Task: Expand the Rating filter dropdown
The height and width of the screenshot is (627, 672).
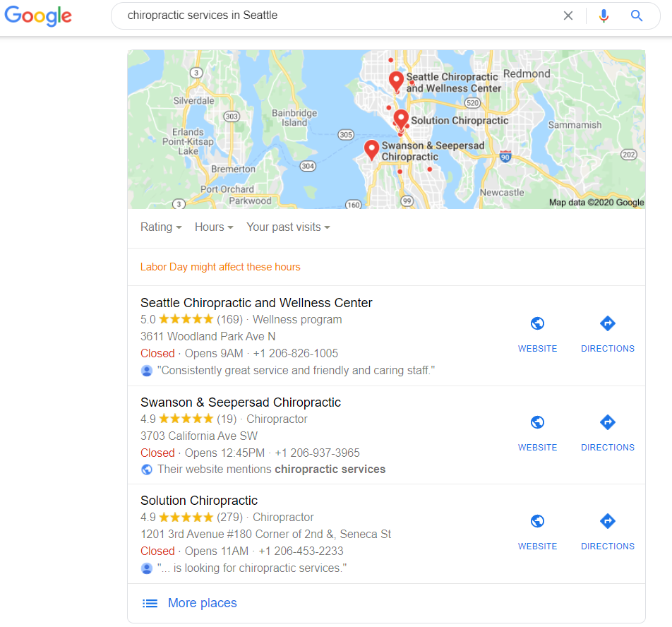Action: pos(161,227)
